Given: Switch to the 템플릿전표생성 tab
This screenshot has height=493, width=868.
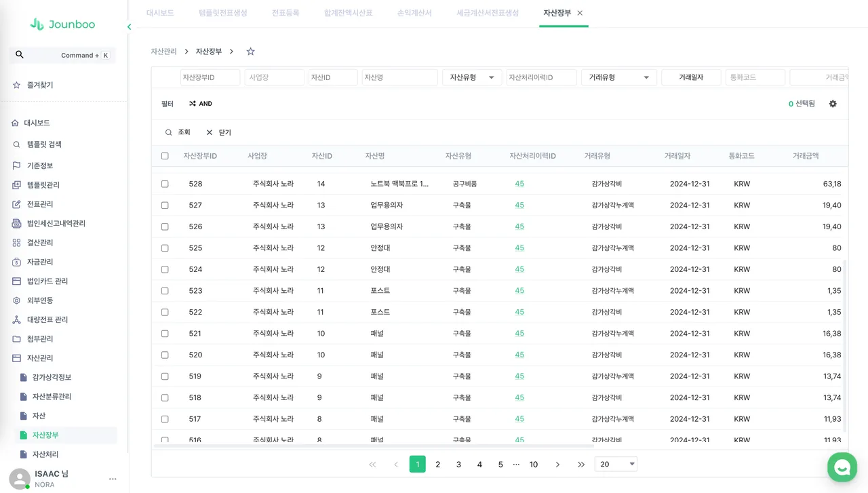Looking at the screenshot, I should coord(223,13).
